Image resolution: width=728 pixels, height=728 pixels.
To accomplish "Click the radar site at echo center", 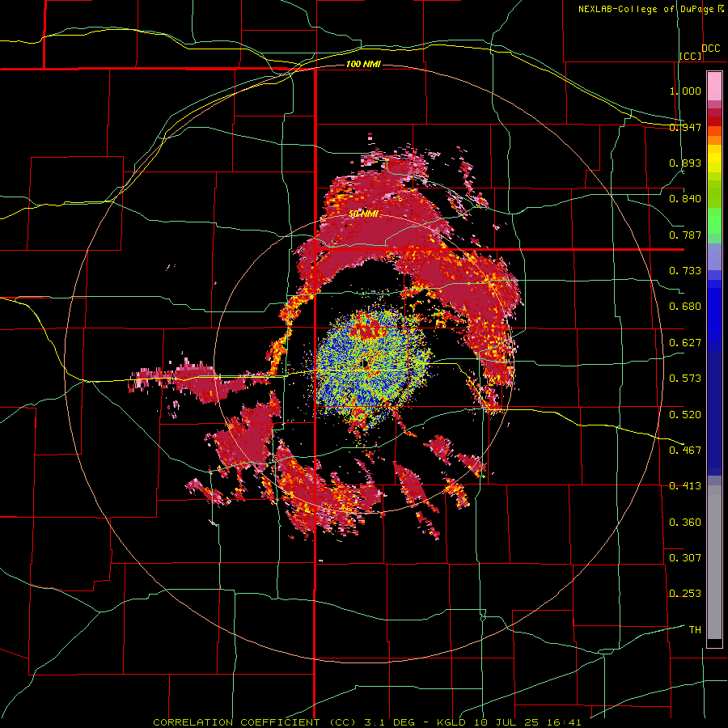I will (365, 364).
